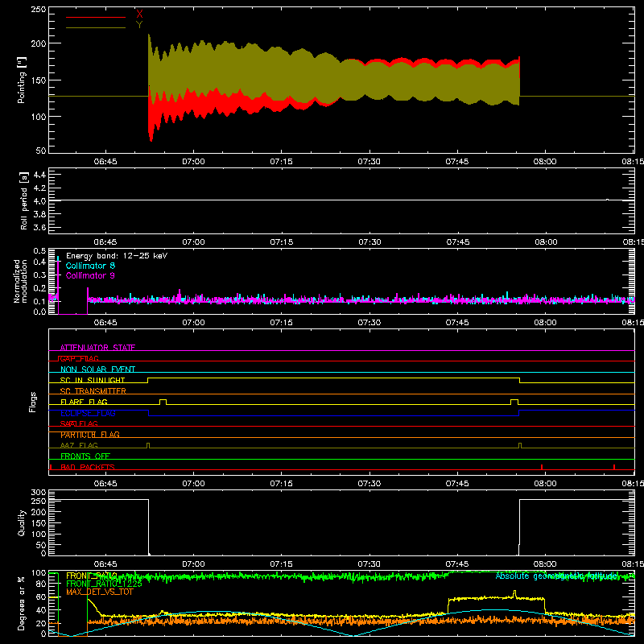Click the 08:00 label under Flags plot
The height and width of the screenshot is (644, 644).
(x=545, y=484)
